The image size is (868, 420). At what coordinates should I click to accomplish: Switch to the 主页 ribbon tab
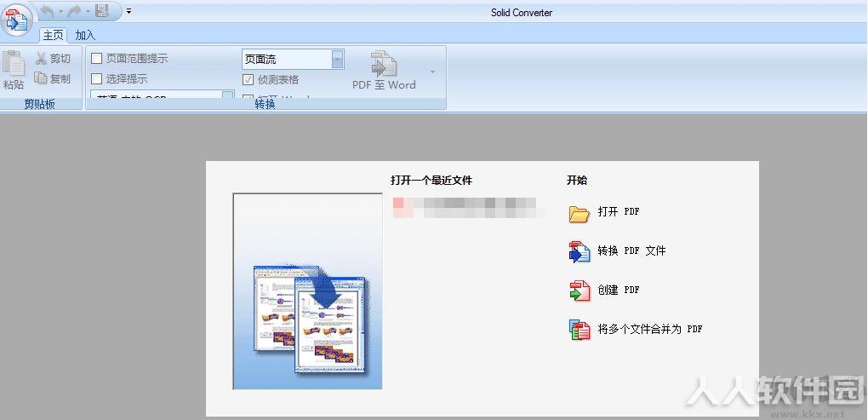click(x=53, y=36)
